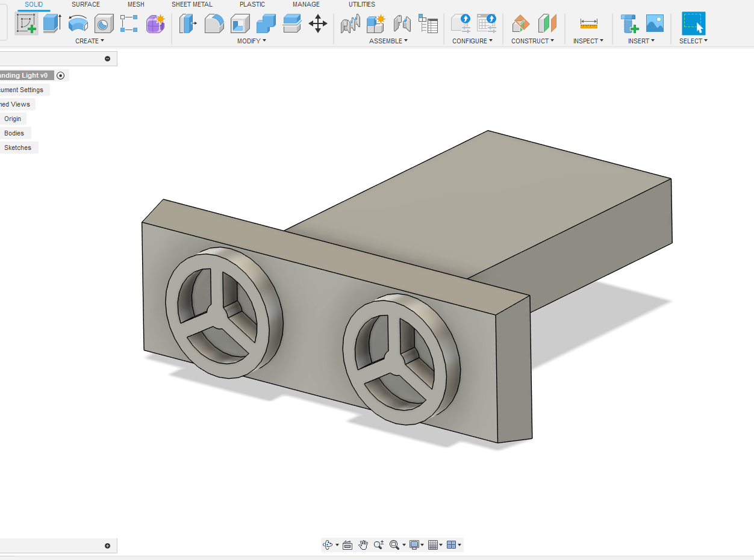Click the Create Sketch tool icon
The image size is (754, 560).
26,23
